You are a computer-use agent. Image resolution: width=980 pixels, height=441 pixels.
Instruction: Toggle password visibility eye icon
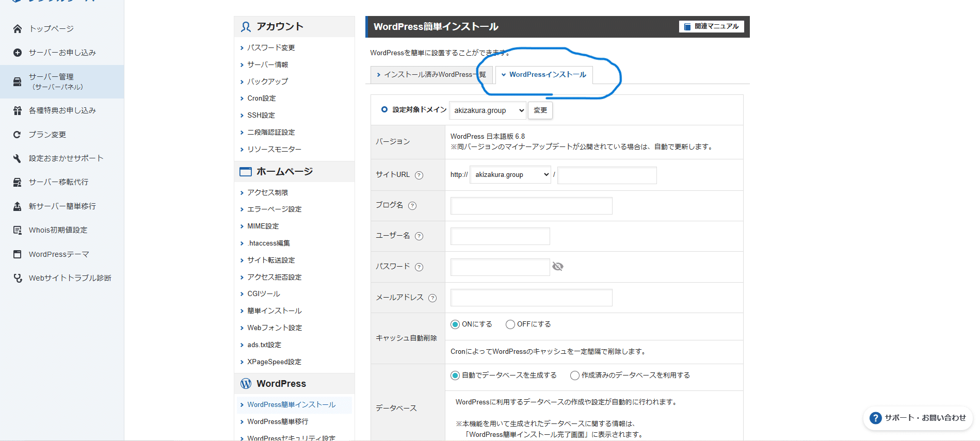558,267
